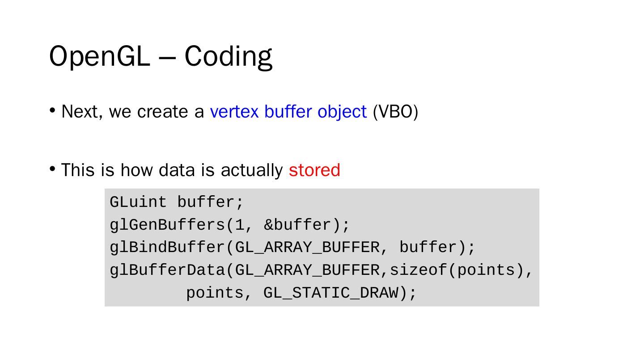Click the "&buffer" argument in the code
644x362 pixels.
[297, 225]
